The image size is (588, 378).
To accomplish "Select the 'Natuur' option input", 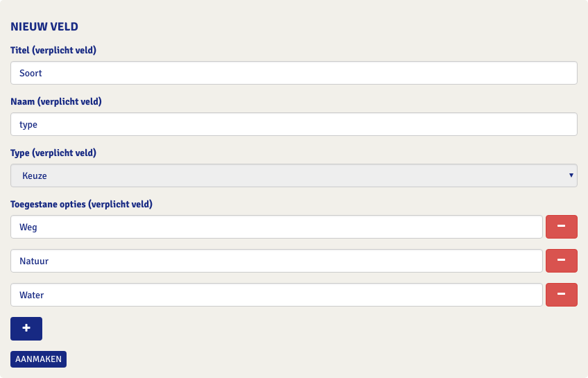I will (x=277, y=261).
